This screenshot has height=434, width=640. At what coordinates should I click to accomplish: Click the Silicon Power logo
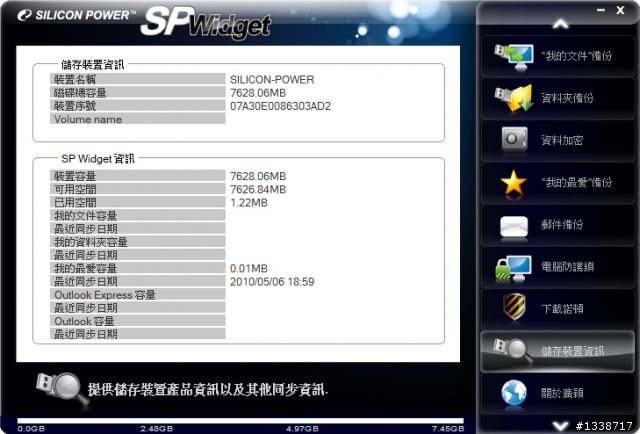tap(76, 15)
